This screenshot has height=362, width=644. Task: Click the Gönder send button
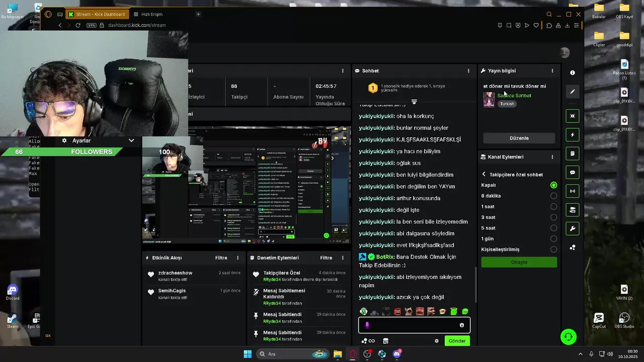pos(457,341)
